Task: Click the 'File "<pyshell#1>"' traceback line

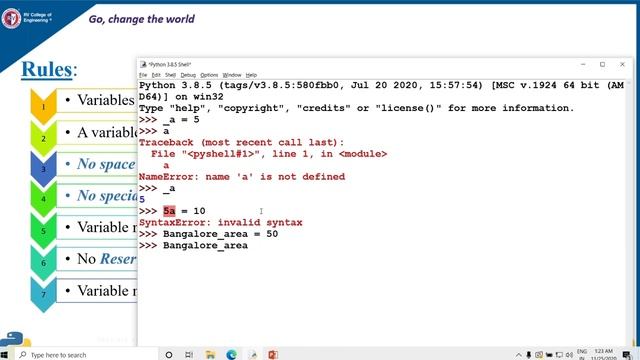Action: click(269, 154)
